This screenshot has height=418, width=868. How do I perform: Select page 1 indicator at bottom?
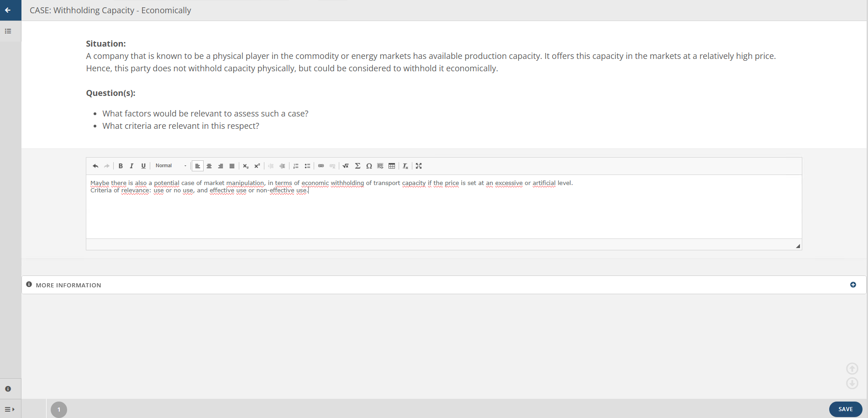59,410
